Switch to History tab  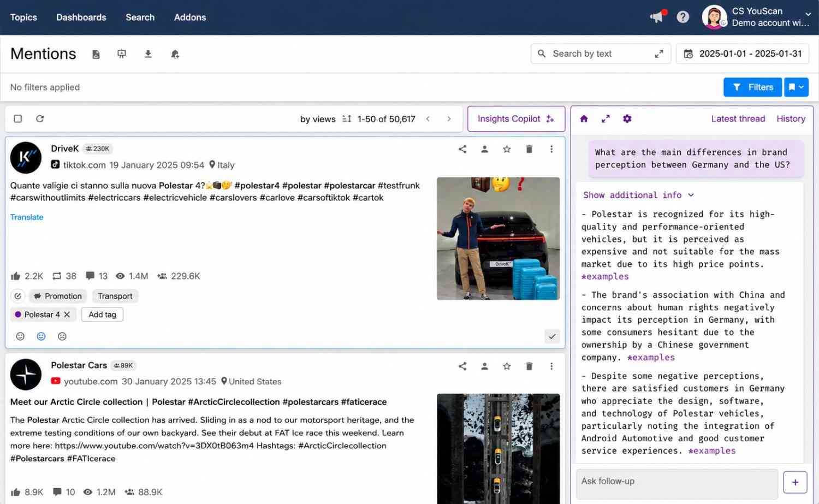coord(791,118)
